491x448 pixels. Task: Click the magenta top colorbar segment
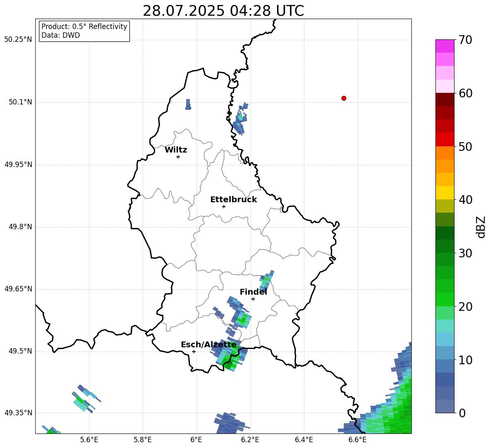click(445, 46)
